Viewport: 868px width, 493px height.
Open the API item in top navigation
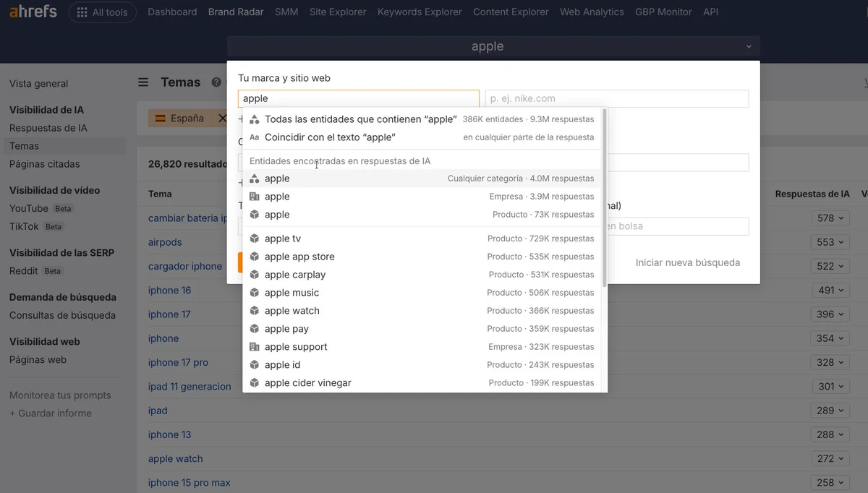coord(710,12)
